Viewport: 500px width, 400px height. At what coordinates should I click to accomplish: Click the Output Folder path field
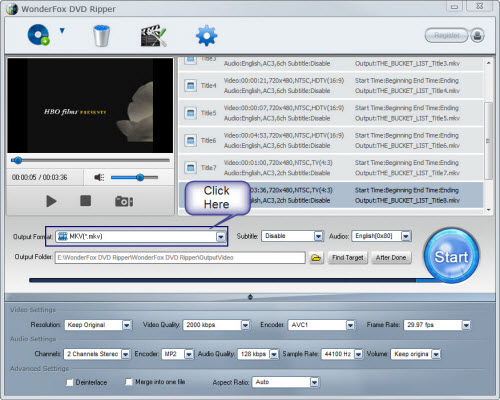point(180,258)
